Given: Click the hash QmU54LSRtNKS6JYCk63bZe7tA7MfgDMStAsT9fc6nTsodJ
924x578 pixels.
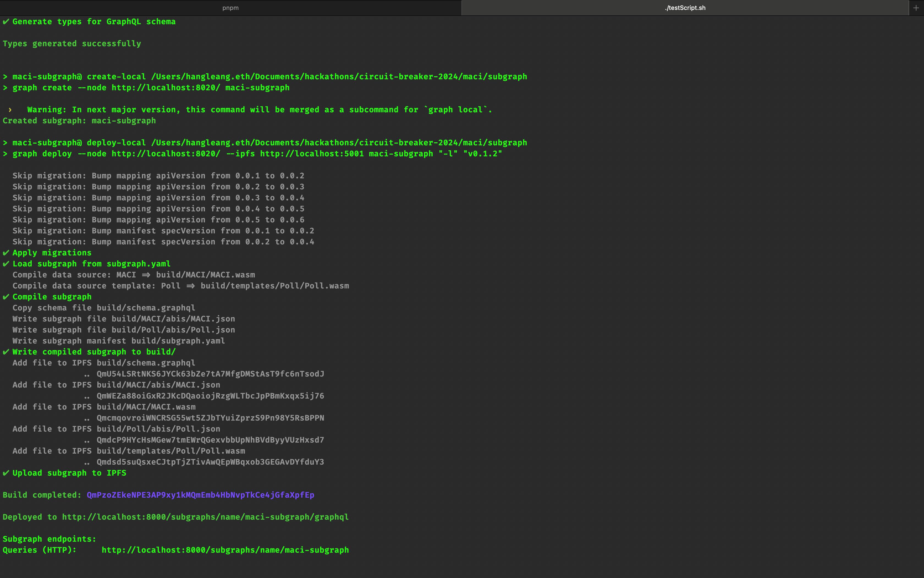Looking at the screenshot, I should 210,374.
